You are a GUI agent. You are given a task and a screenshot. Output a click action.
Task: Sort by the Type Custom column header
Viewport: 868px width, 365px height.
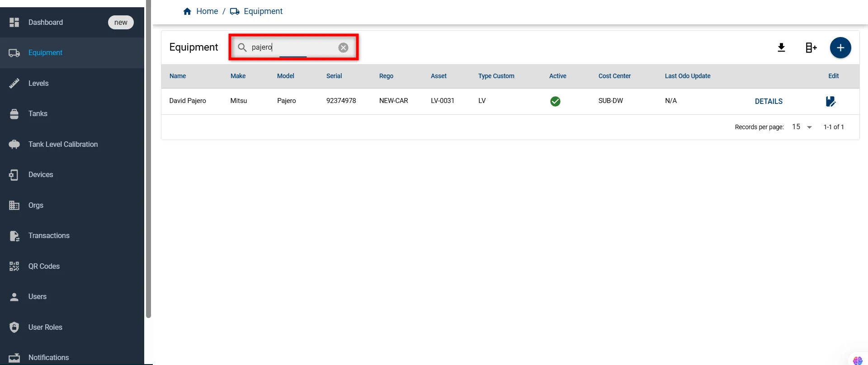pyautogui.click(x=496, y=76)
